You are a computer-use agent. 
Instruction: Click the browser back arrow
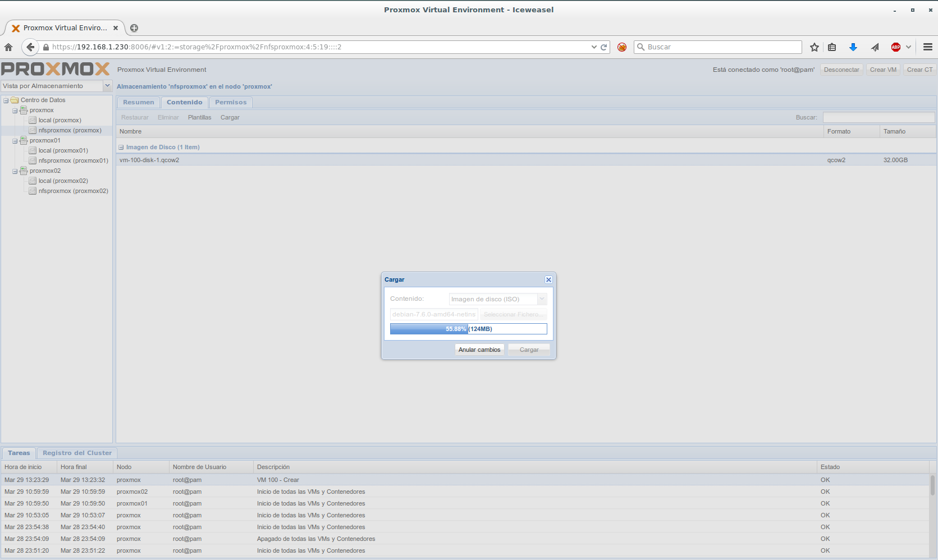pos(30,47)
